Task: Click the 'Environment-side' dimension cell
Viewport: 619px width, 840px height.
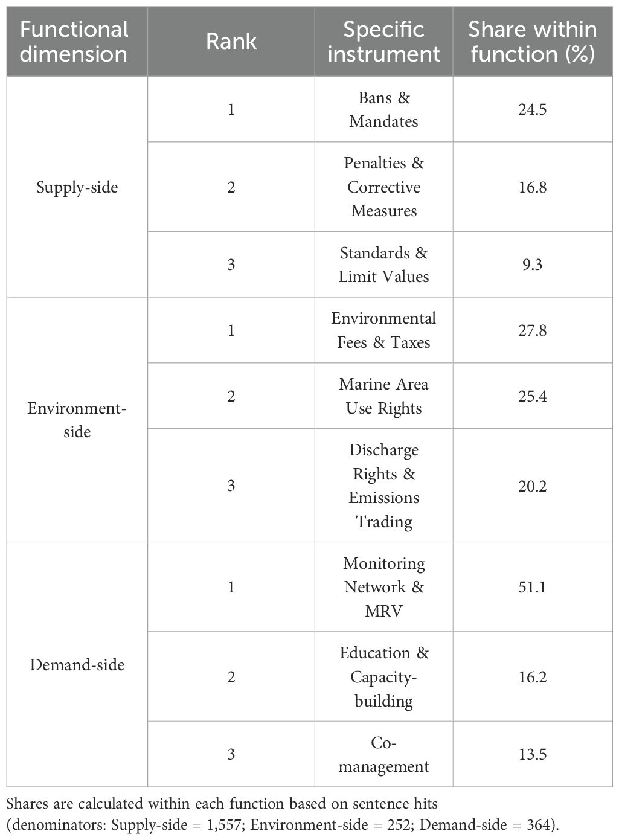Action: [77, 420]
